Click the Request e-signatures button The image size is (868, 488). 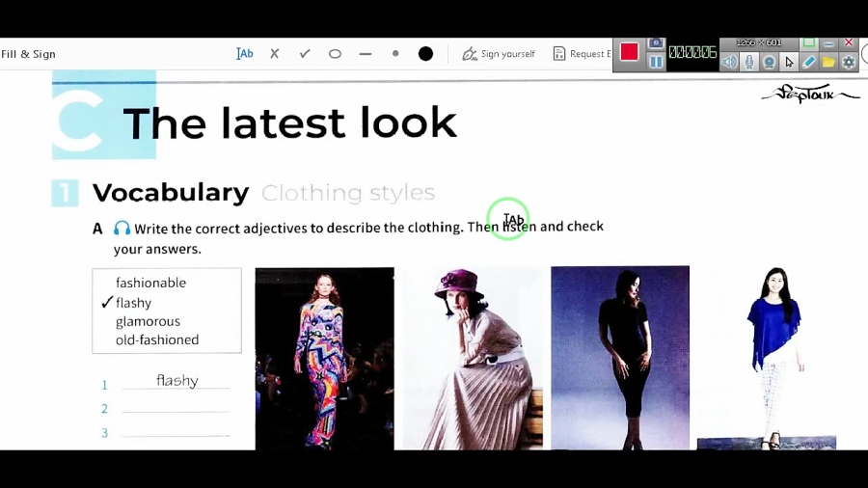click(x=581, y=54)
